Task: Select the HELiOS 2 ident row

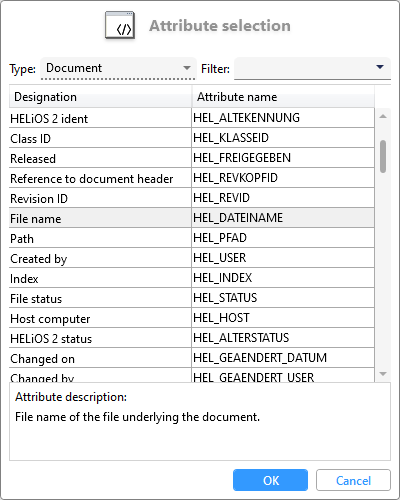Action: [x=192, y=118]
